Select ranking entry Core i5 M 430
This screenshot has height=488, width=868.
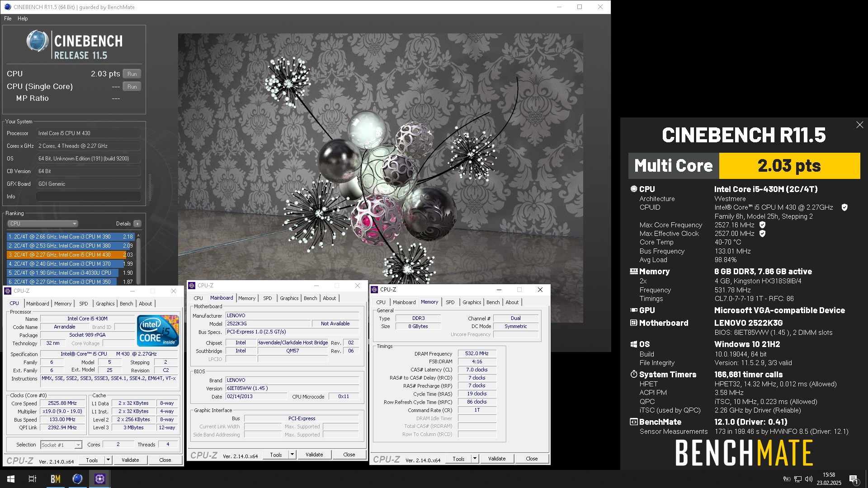pos(71,255)
